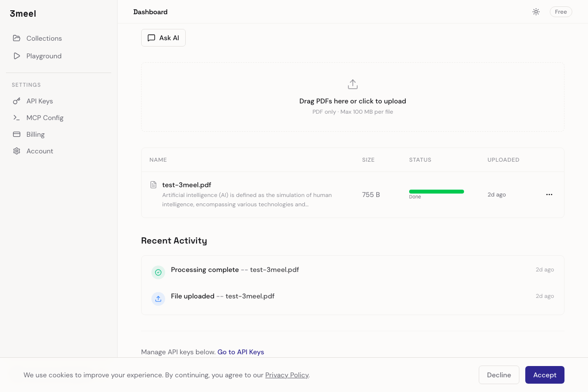Follow the Go to API Keys link
Screen dimensions: 588x392
coord(241,352)
